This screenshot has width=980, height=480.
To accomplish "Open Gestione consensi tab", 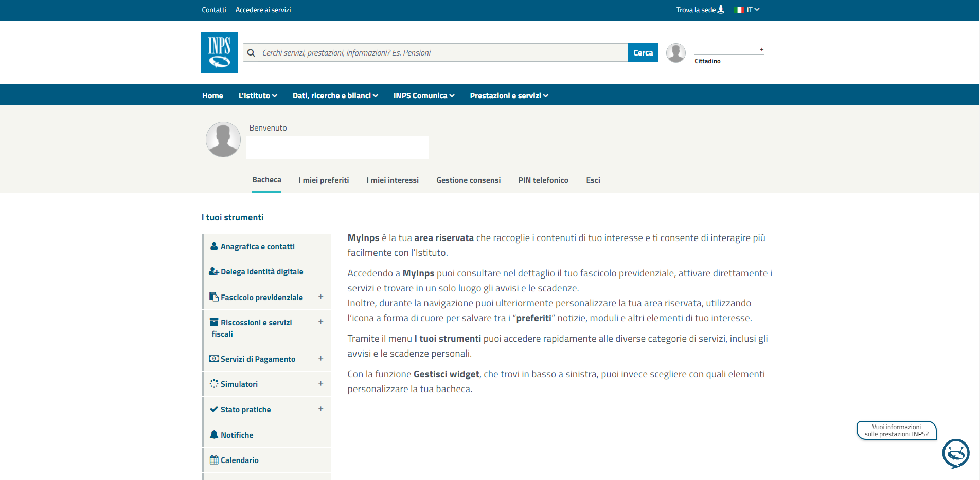I will pos(468,180).
